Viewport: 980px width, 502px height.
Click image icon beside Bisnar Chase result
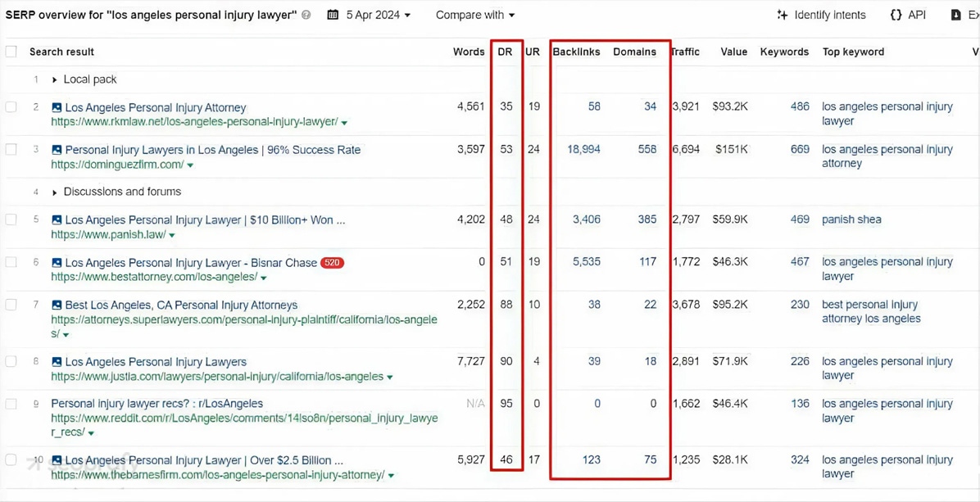coord(57,263)
